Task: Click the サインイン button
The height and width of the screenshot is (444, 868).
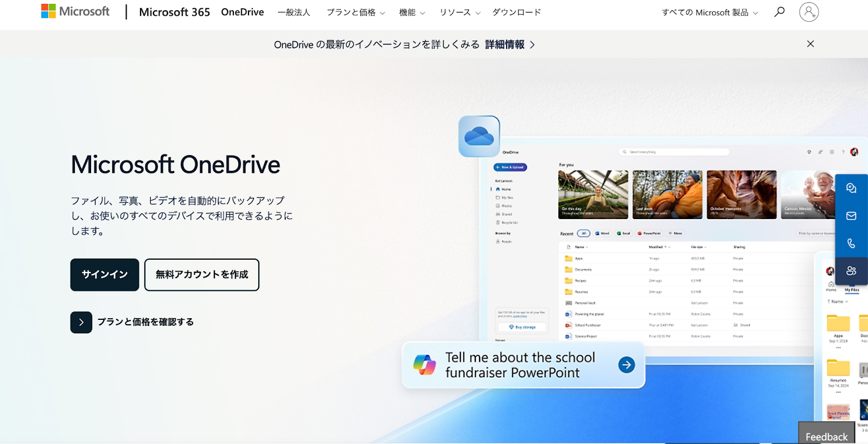Action: pos(105,275)
